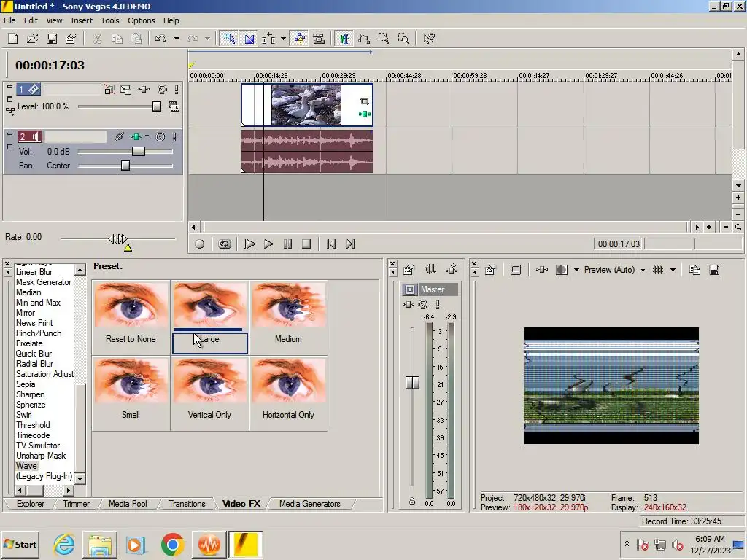Open Event FX on video clip
The width and height of the screenshot is (747, 560).
[365, 114]
